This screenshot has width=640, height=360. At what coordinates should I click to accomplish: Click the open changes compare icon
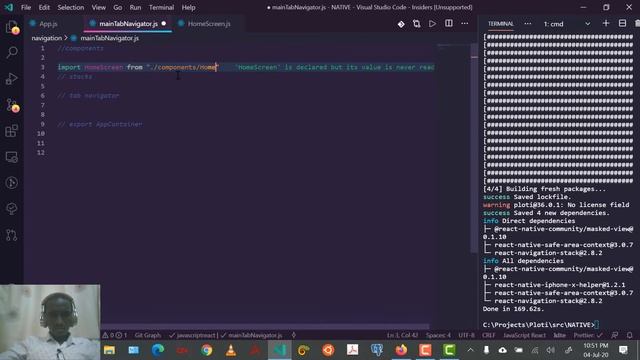coord(416,24)
